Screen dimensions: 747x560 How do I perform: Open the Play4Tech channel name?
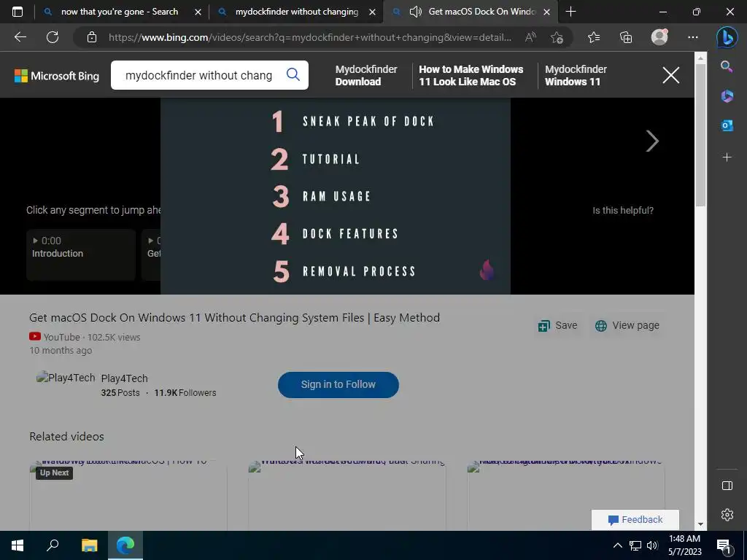pos(124,378)
